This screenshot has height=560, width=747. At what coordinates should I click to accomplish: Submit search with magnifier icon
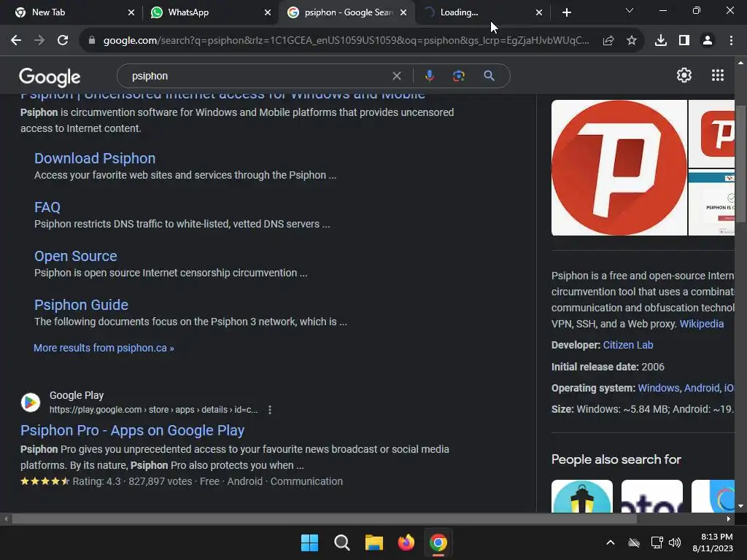[x=489, y=76]
